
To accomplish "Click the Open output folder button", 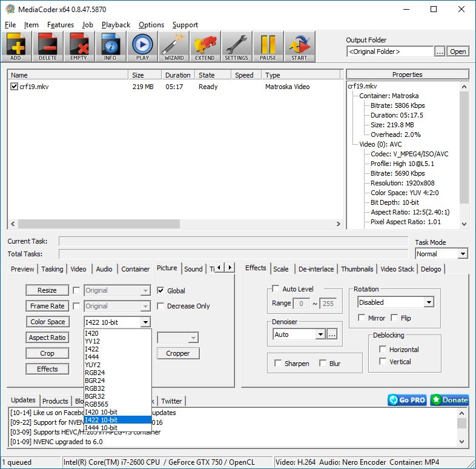I will click(458, 52).
